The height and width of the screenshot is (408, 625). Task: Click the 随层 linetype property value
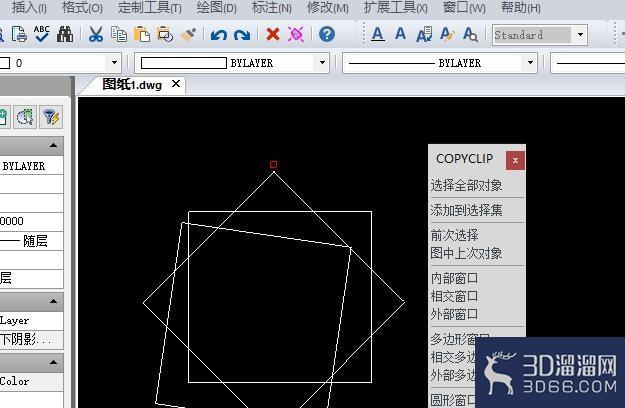[x=35, y=241]
